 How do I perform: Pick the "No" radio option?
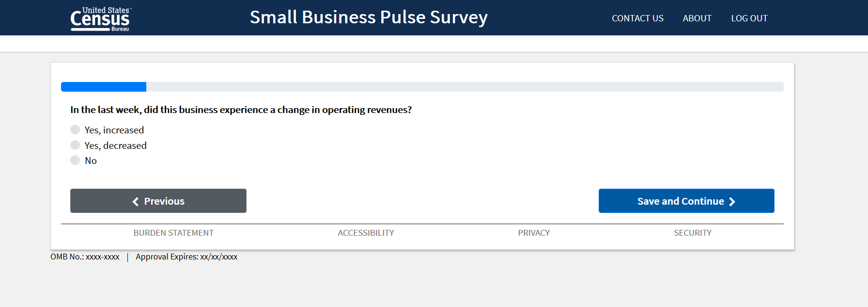pyautogui.click(x=75, y=160)
